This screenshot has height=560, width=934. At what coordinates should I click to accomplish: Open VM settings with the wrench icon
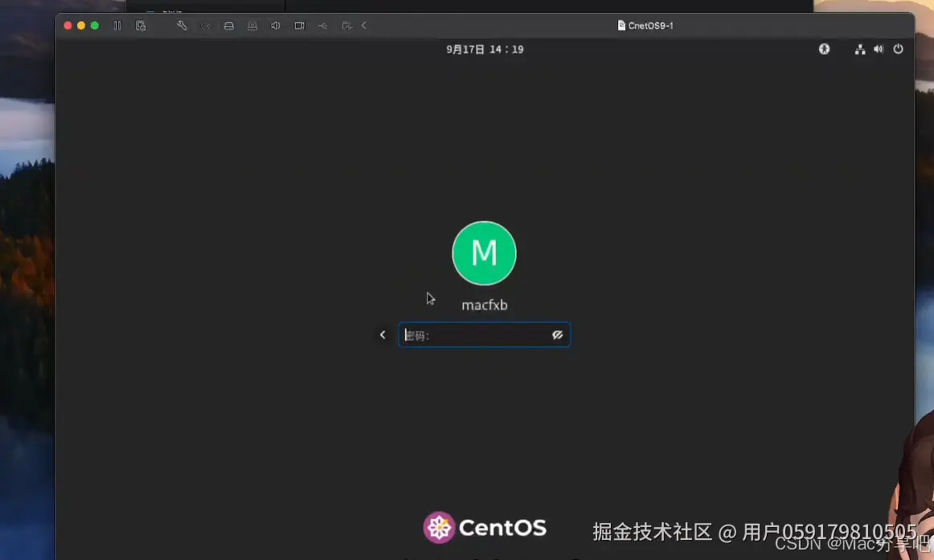[182, 25]
